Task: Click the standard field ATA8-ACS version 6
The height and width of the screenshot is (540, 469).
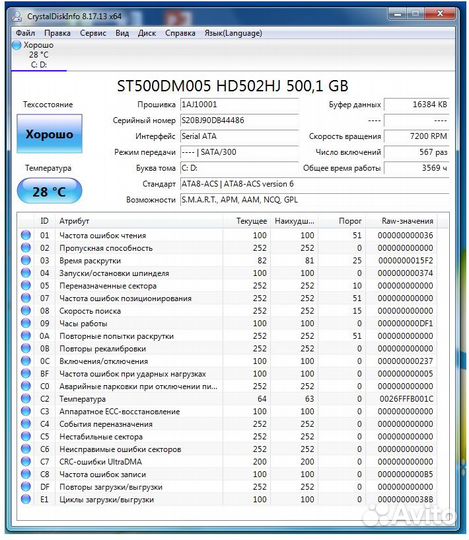Action: [315, 184]
